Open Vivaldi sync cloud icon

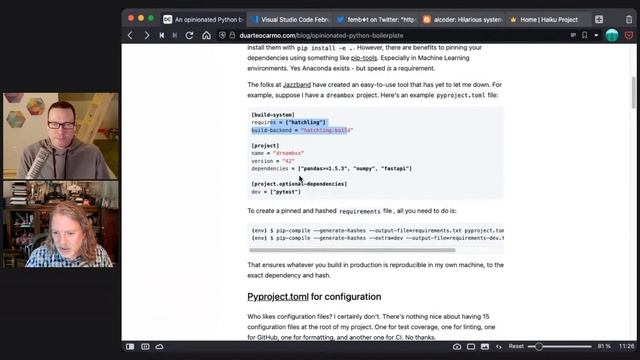pyautogui.click(x=160, y=347)
